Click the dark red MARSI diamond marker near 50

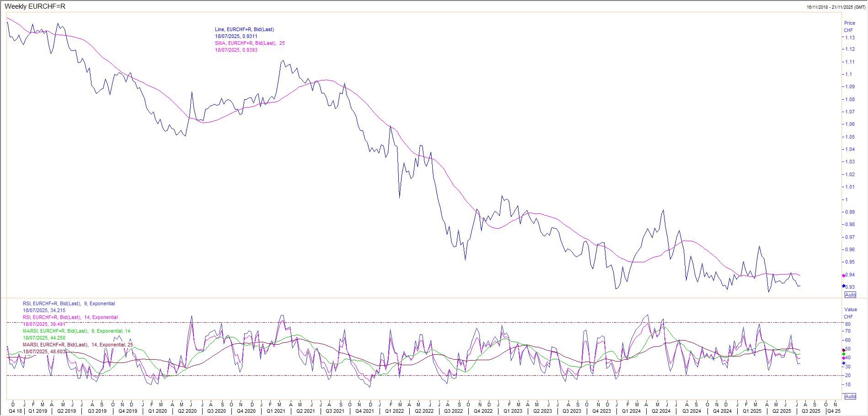844,350
